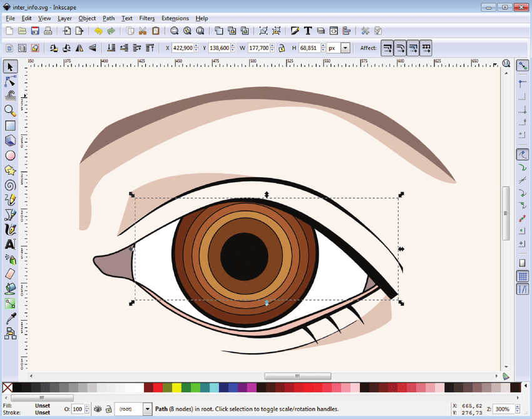Select the Zoom magnifier tool
The width and height of the screenshot is (532, 419).
pos(10,111)
